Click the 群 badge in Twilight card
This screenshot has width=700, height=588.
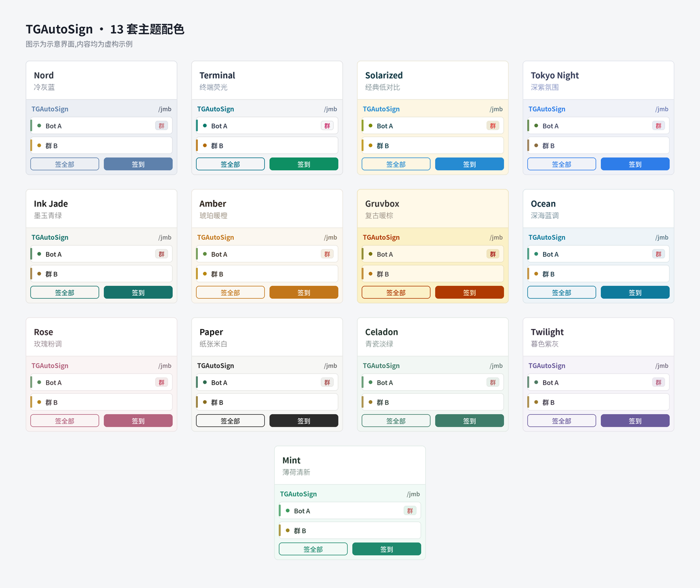point(659,382)
